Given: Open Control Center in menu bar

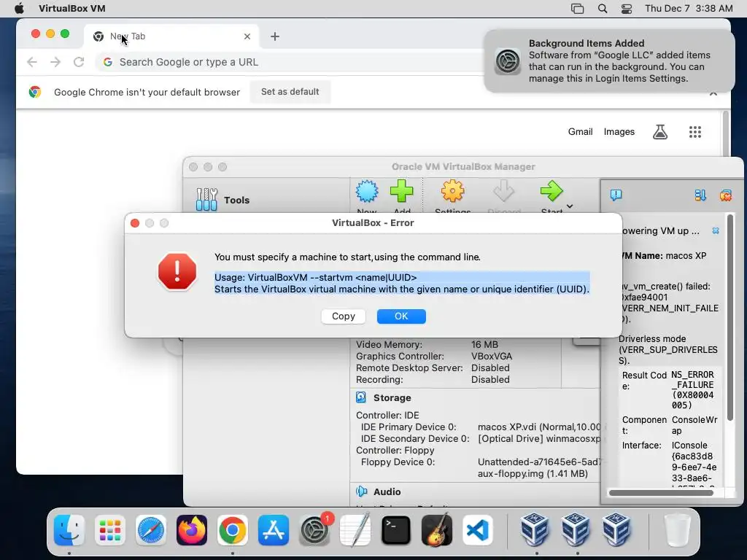Looking at the screenshot, I should pyautogui.click(x=627, y=9).
